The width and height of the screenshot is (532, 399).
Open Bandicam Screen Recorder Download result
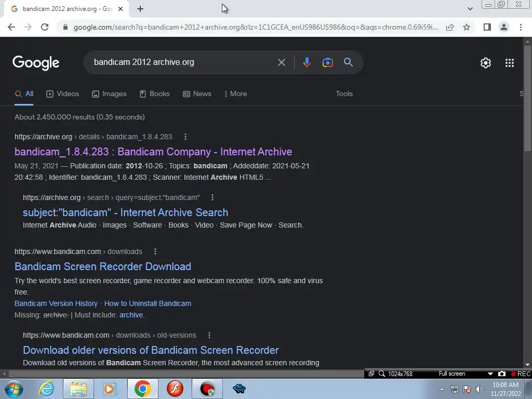coord(103,267)
